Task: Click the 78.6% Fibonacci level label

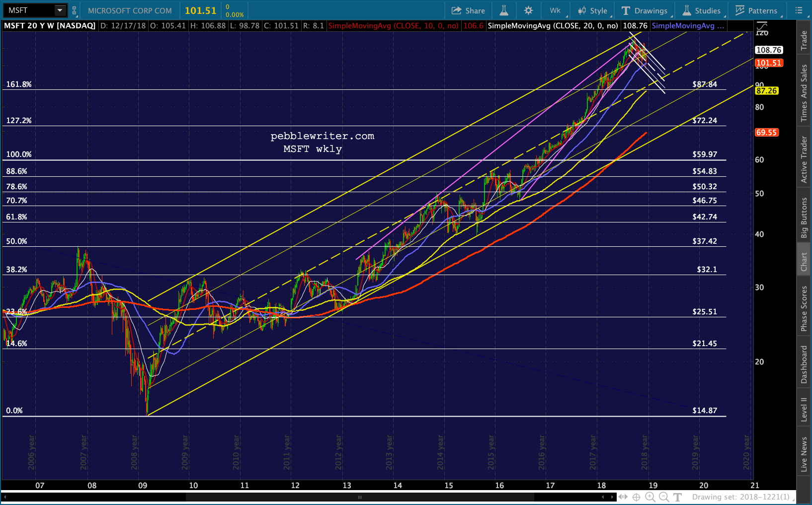Action: tap(16, 187)
